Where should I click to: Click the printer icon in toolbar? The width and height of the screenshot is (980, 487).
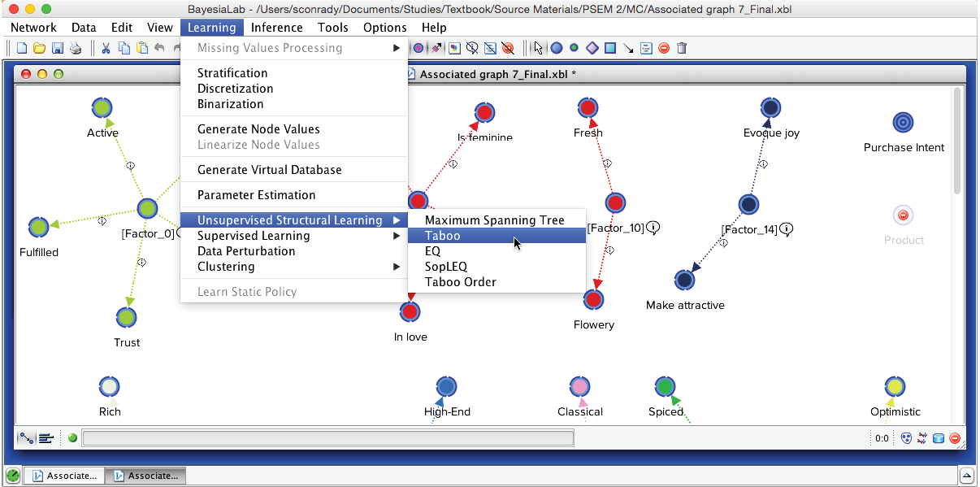tap(76, 49)
